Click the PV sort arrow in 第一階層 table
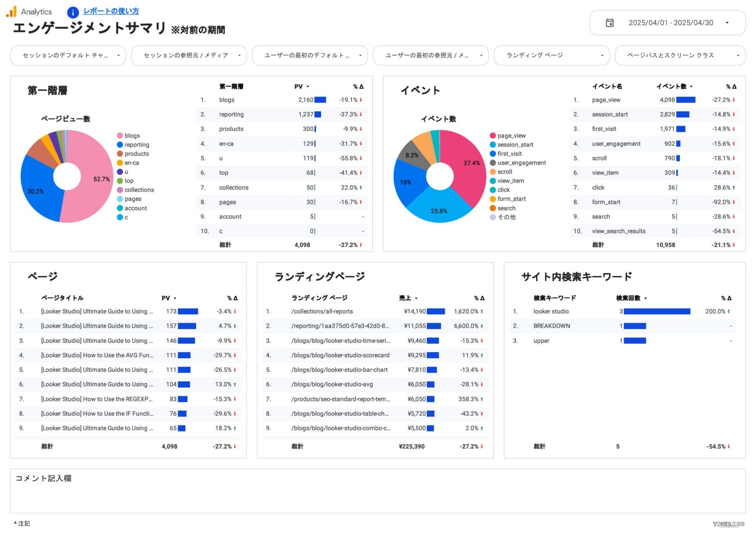 click(308, 87)
